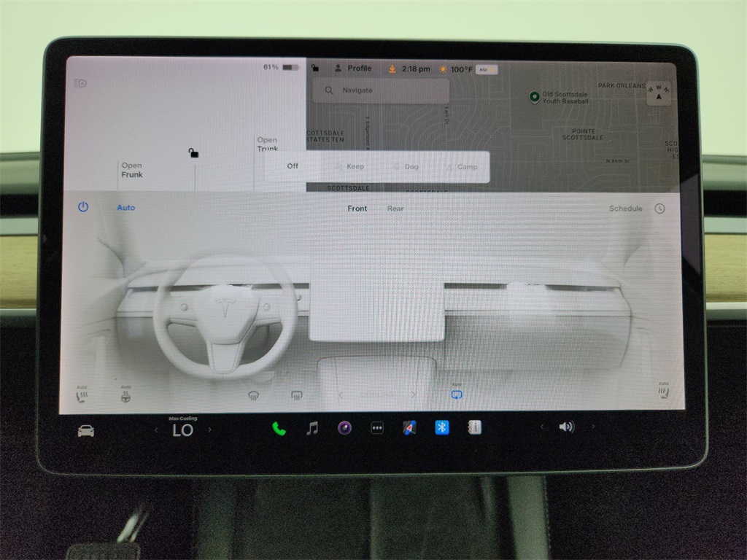The width and height of the screenshot is (747, 560).
Task: Tap the unlock padlock on the car
Action: pos(193,152)
